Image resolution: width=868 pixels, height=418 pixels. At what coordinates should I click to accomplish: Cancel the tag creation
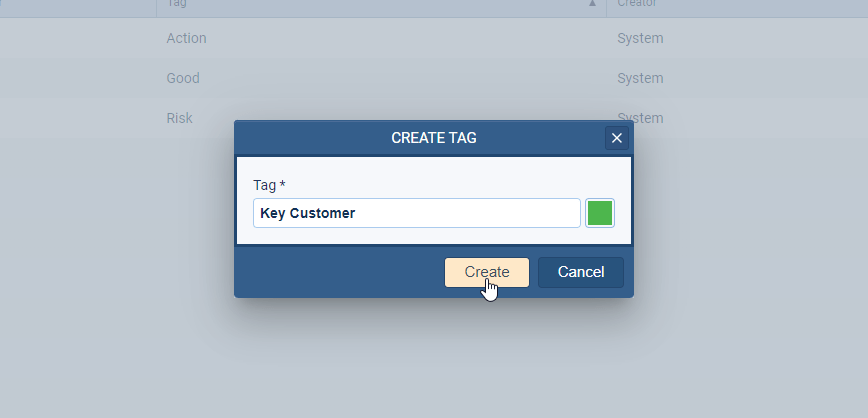pyautogui.click(x=580, y=272)
